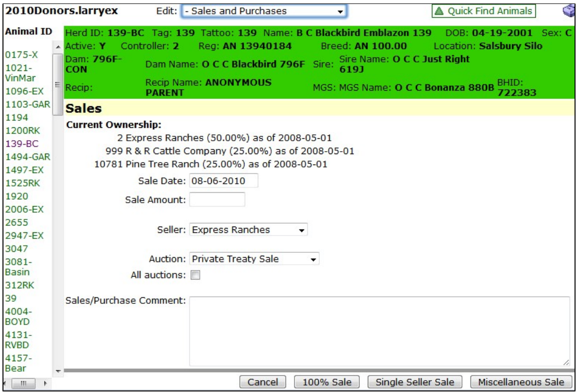Select animal 0175-X in the list

pyautogui.click(x=21, y=55)
